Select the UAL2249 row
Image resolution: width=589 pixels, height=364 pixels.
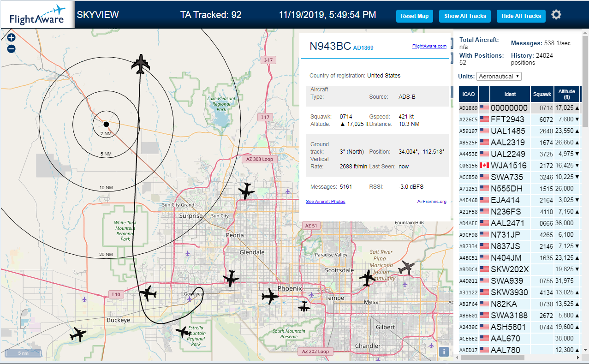pos(519,154)
